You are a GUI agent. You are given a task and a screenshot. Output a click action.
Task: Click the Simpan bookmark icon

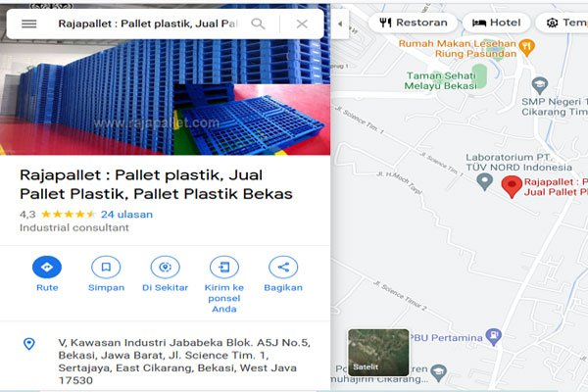point(106,267)
